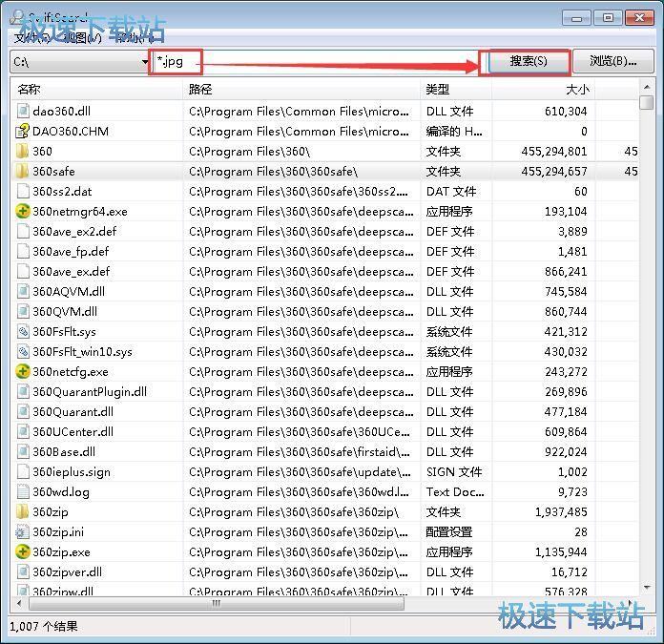
Task: Click the 360ave_fp.def file icon
Action: click(x=23, y=252)
